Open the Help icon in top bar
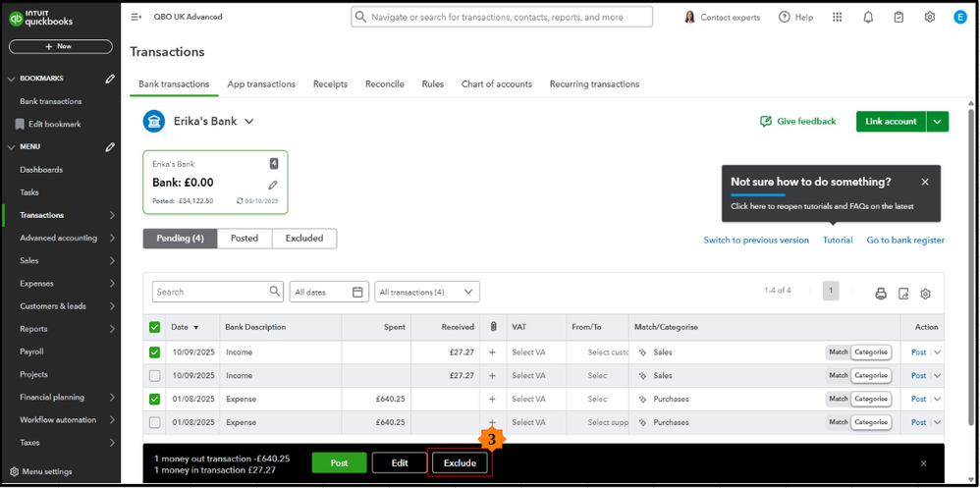 point(785,17)
